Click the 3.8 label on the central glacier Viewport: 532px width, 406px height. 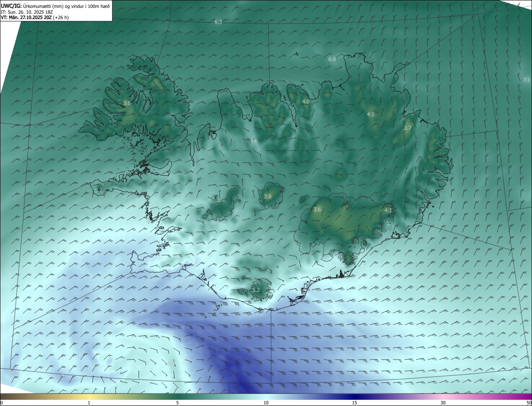pos(267,196)
